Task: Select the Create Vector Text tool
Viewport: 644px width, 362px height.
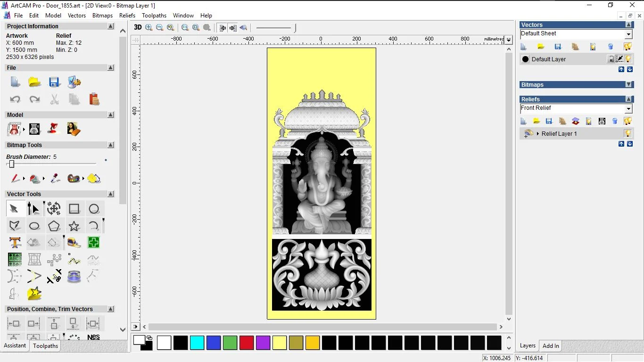Action: point(16,242)
